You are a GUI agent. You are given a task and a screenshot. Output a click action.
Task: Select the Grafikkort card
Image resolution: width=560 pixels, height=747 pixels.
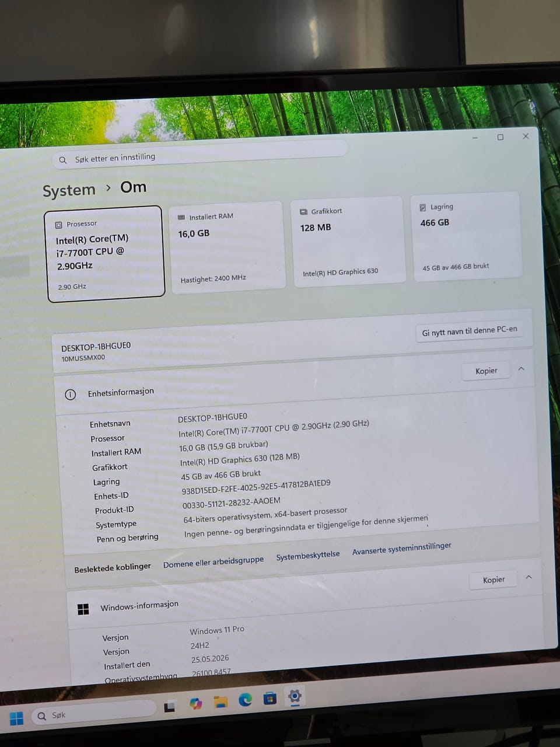[x=348, y=242]
